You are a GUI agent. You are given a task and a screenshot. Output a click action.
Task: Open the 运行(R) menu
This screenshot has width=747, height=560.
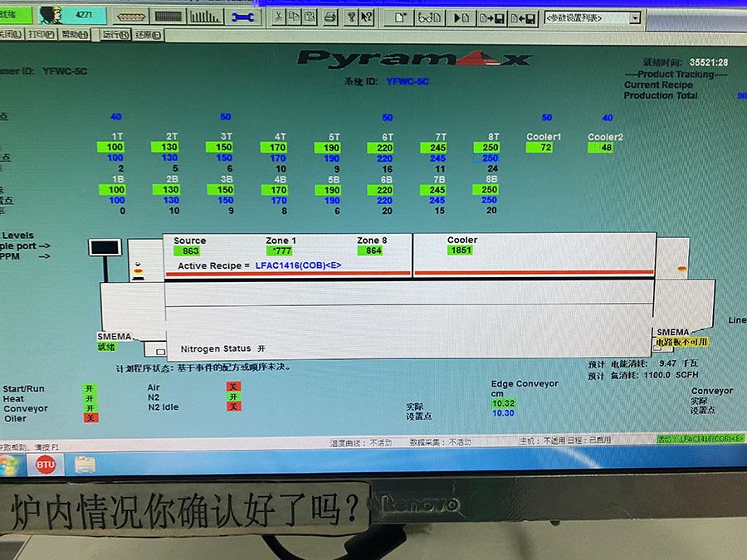click(x=115, y=35)
